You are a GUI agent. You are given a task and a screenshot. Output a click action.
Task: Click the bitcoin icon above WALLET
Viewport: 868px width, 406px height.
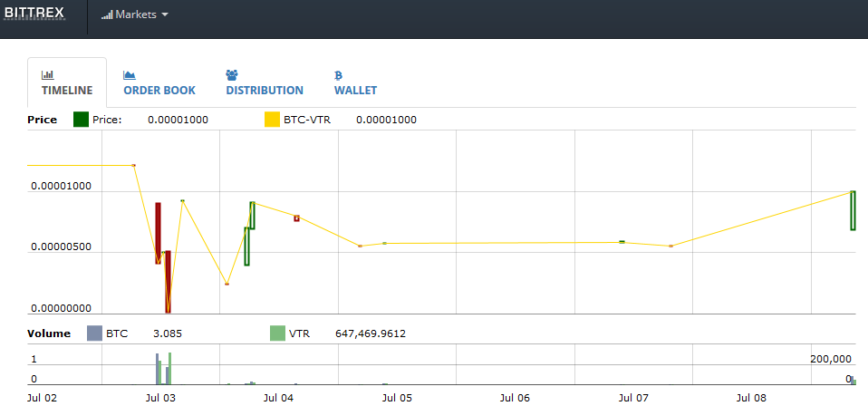(x=338, y=75)
